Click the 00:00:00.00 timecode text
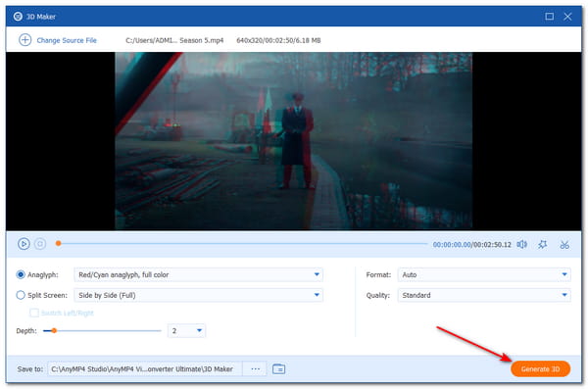The height and width of the screenshot is (389, 588). [x=452, y=245]
